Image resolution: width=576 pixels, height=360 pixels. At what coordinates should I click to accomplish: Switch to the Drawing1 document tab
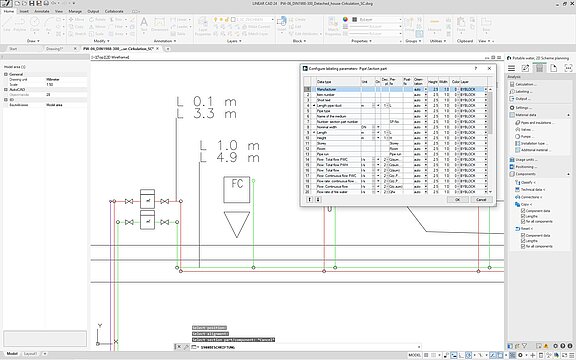pos(54,48)
